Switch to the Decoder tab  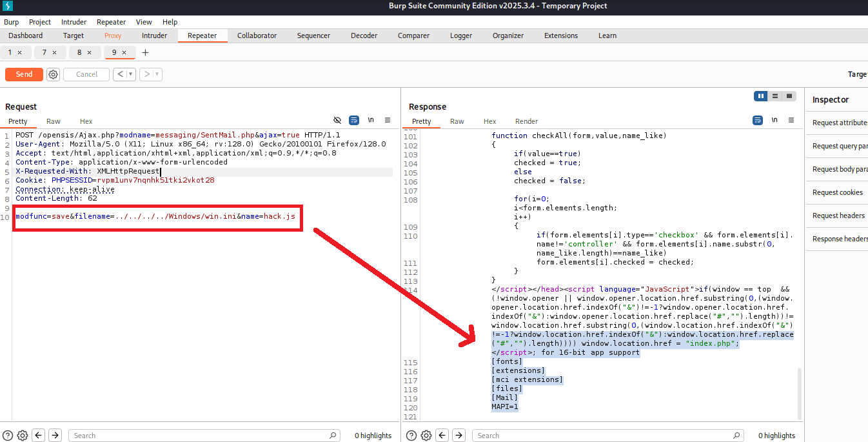point(364,35)
